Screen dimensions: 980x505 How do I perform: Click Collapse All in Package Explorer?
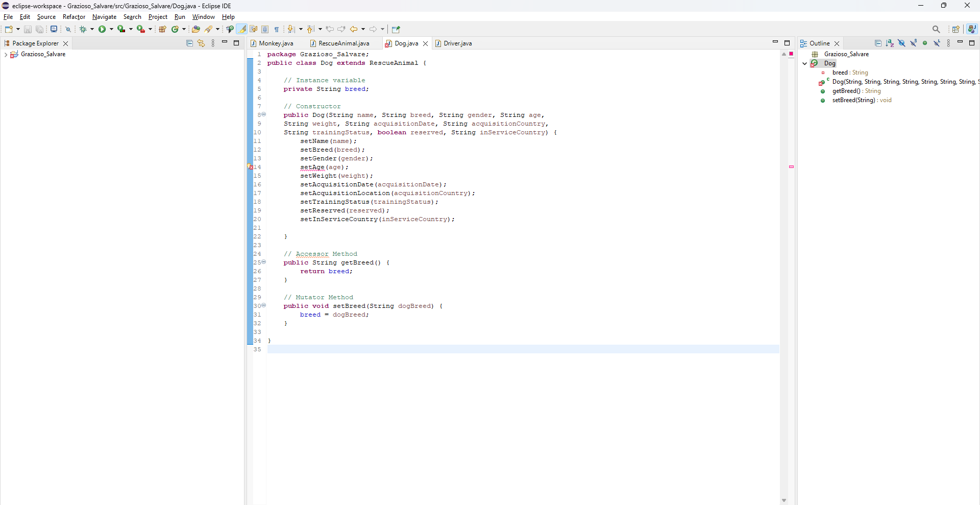coord(189,43)
